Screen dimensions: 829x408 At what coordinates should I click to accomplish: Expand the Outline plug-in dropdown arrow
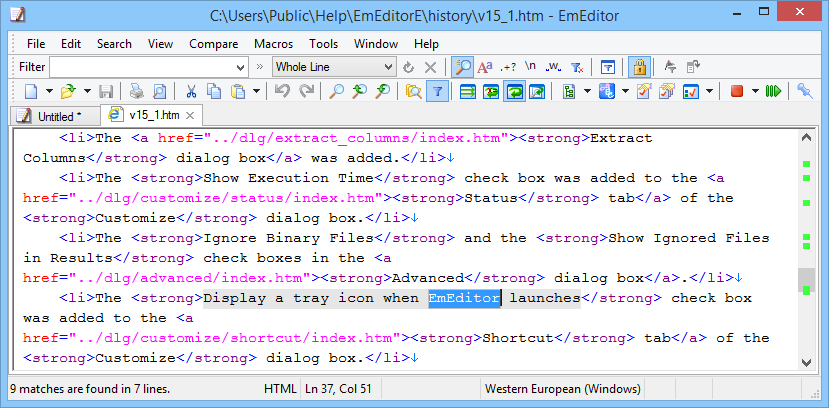pos(587,91)
